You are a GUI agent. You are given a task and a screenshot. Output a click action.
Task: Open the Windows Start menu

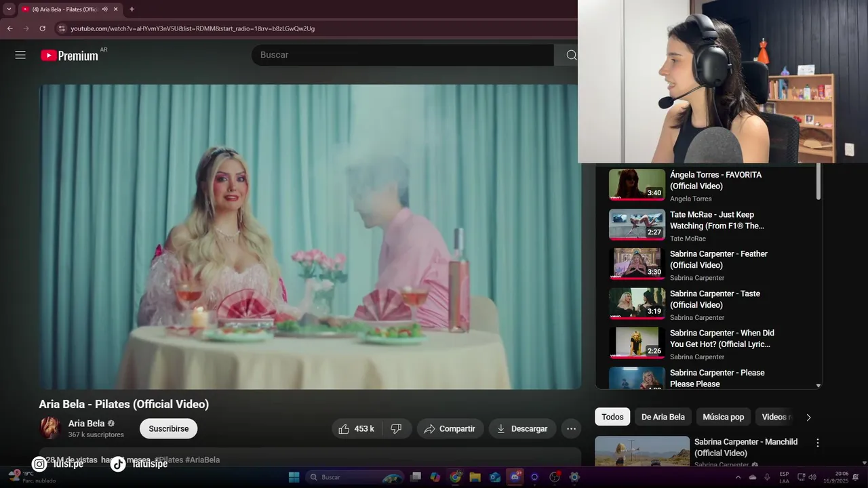pyautogui.click(x=294, y=477)
